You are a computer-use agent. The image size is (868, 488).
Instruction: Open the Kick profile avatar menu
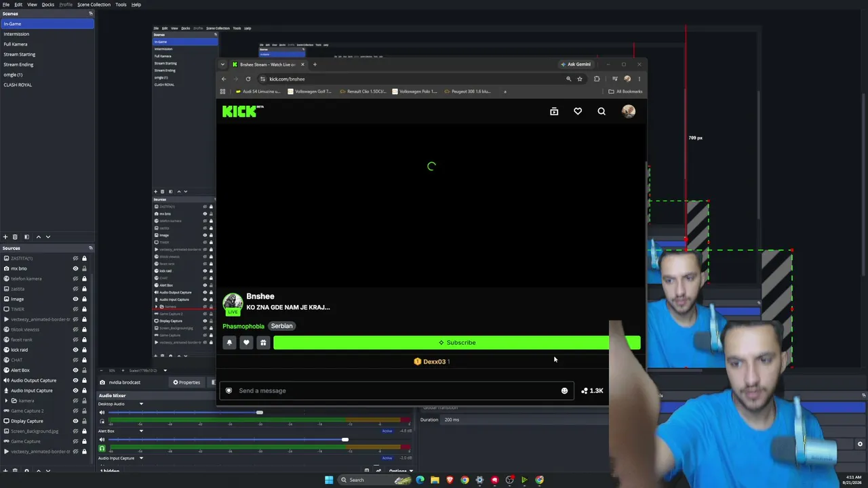629,111
